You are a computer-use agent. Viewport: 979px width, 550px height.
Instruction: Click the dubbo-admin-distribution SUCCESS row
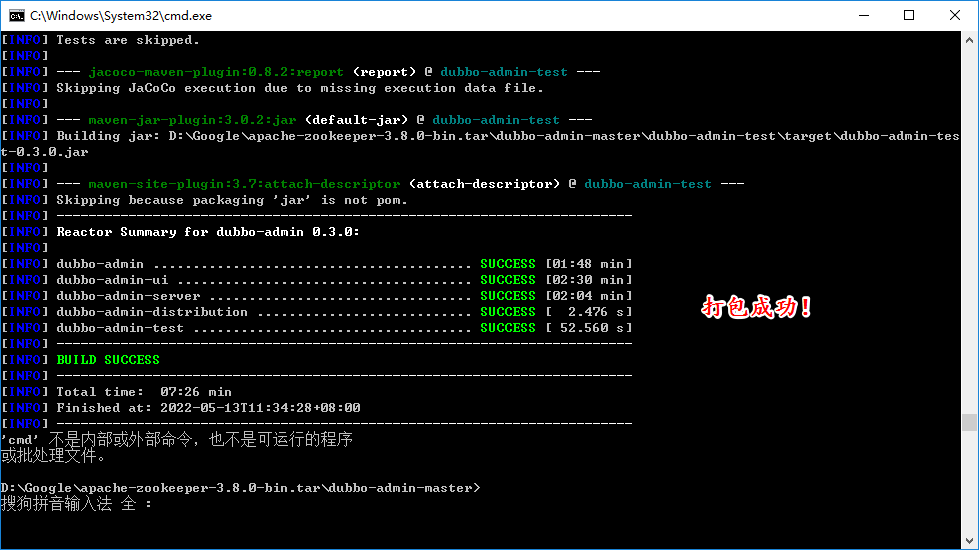click(x=317, y=312)
